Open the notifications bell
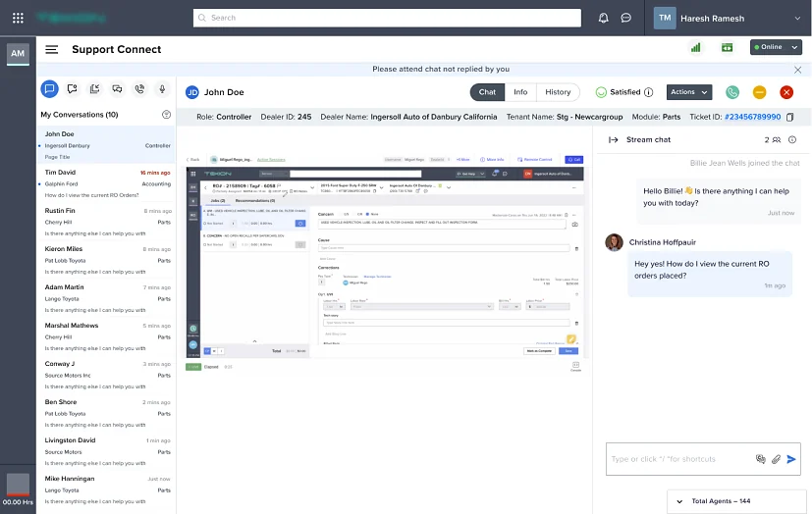The height and width of the screenshot is (514, 812). pyautogui.click(x=603, y=18)
